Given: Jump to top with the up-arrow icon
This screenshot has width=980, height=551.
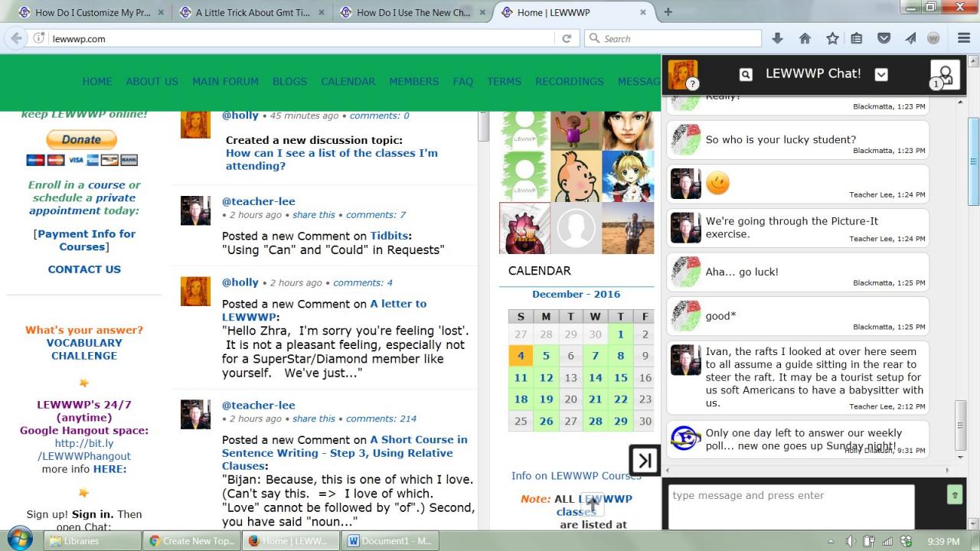Looking at the screenshot, I should [592, 505].
